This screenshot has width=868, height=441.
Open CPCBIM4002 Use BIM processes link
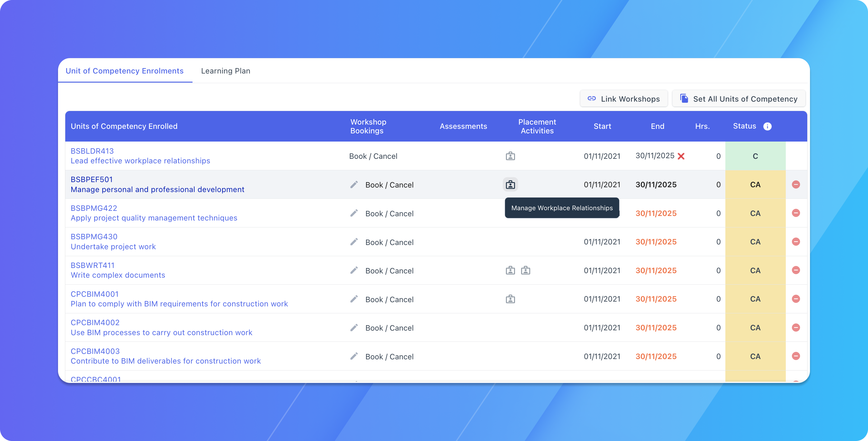pos(161,328)
